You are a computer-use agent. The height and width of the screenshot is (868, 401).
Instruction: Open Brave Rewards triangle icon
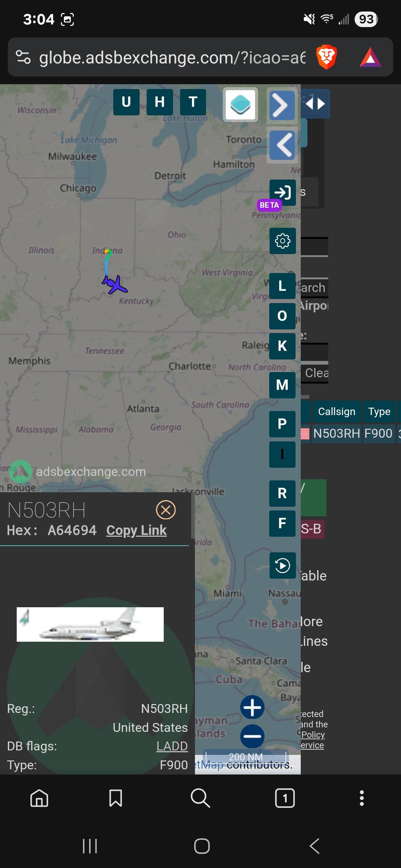click(x=370, y=57)
